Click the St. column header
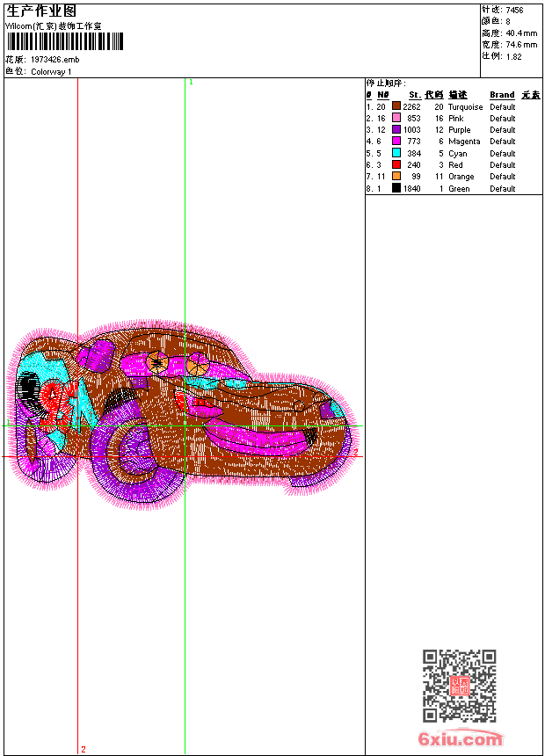 (415, 95)
